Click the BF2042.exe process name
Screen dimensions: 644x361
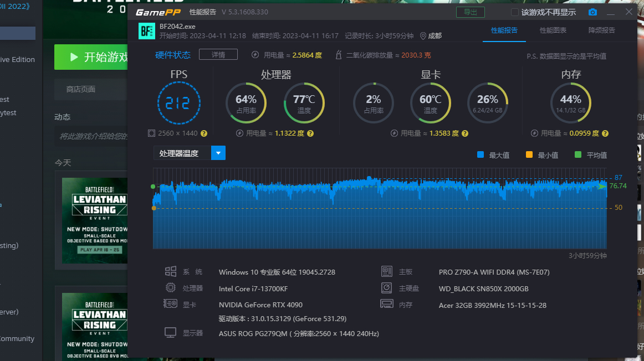click(x=177, y=26)
